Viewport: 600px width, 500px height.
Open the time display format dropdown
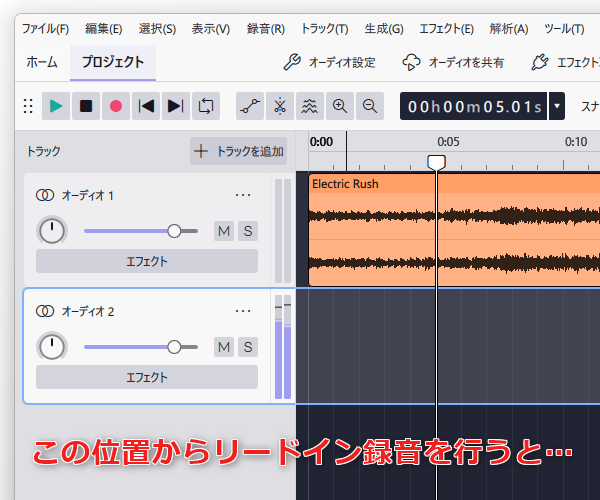click(557, 106)
